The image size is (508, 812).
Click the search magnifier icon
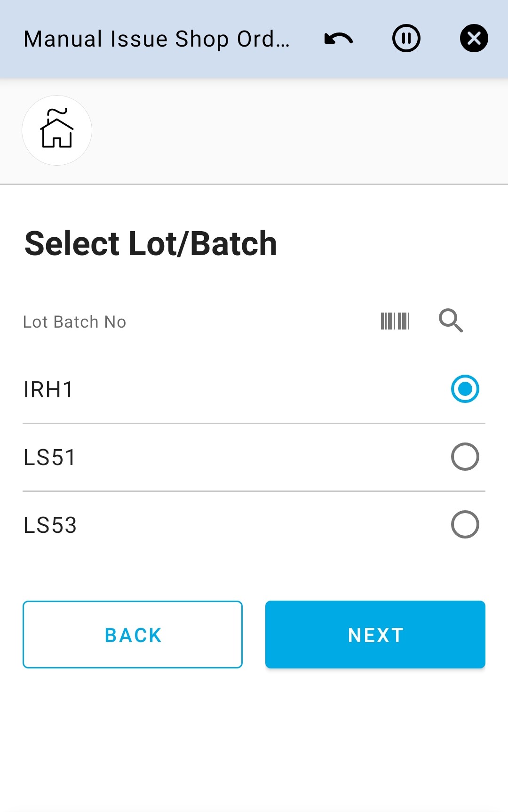tap(451, 322)
